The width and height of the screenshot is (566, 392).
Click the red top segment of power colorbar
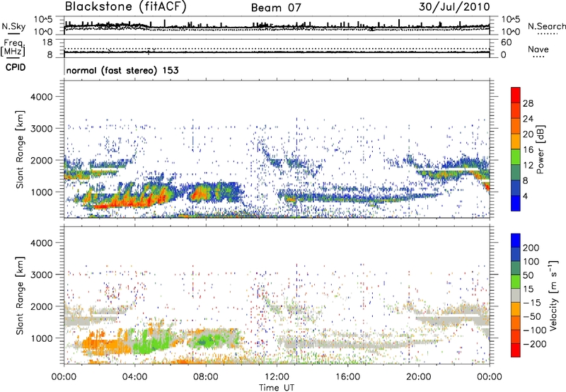click(516, 96)
